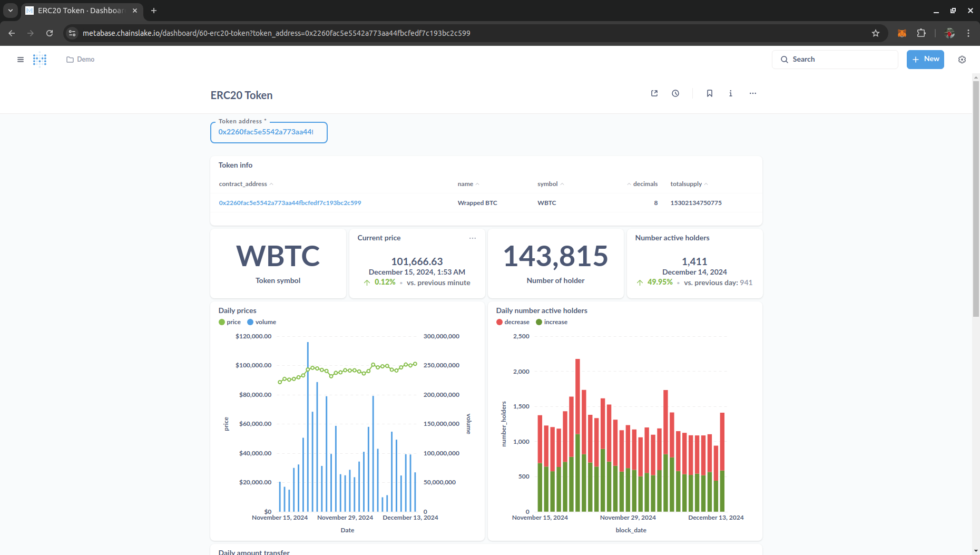This screenshot has height=555, width=980.
Task: Click the 143,815 holder count
Action: pyautogui.click(x=556, y=256)
